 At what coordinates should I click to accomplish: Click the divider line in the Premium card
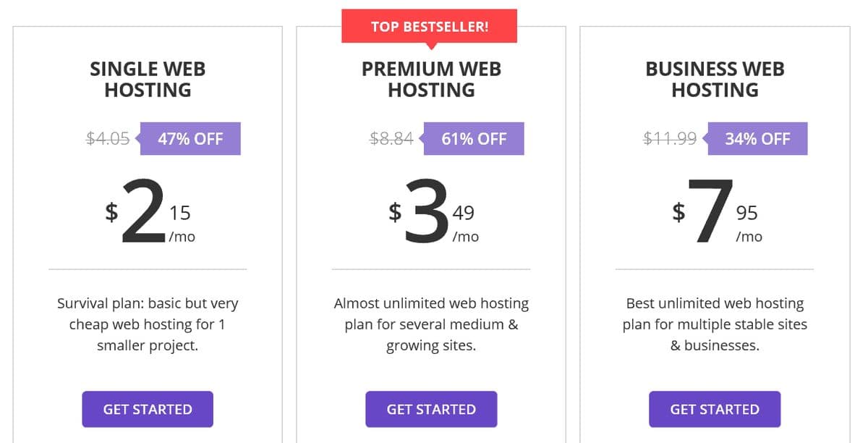(431, 269)
